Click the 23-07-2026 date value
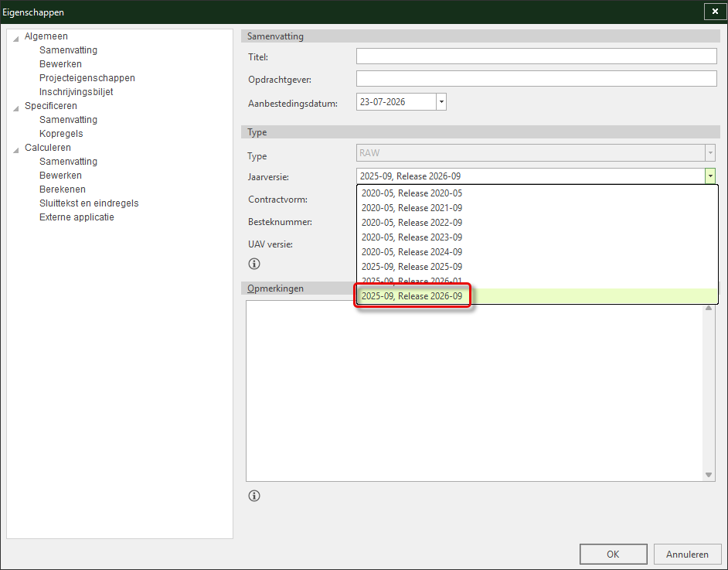The width and height of the screenshot is (728, 570). 383,102
